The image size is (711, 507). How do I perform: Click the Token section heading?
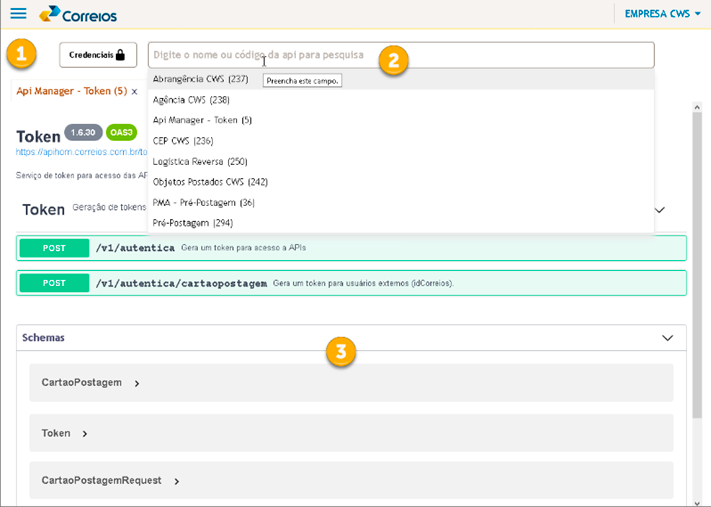[44, 210]
